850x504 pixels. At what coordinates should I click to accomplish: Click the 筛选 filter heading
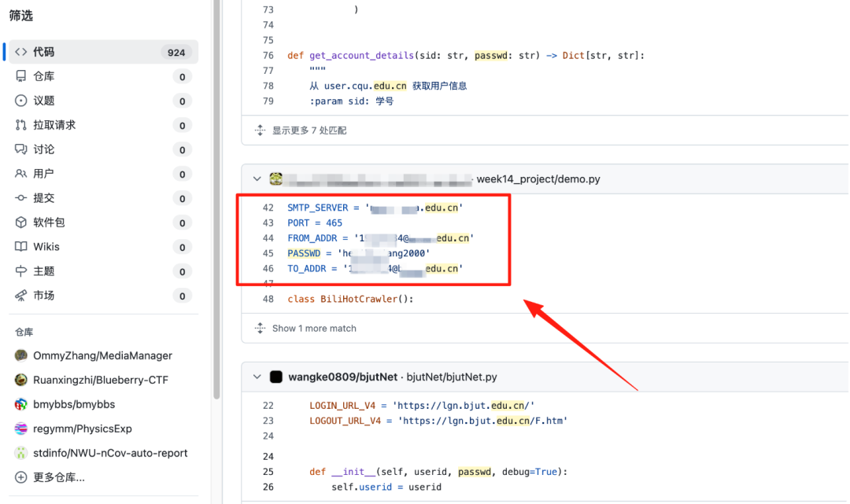(x=21, y=16)
